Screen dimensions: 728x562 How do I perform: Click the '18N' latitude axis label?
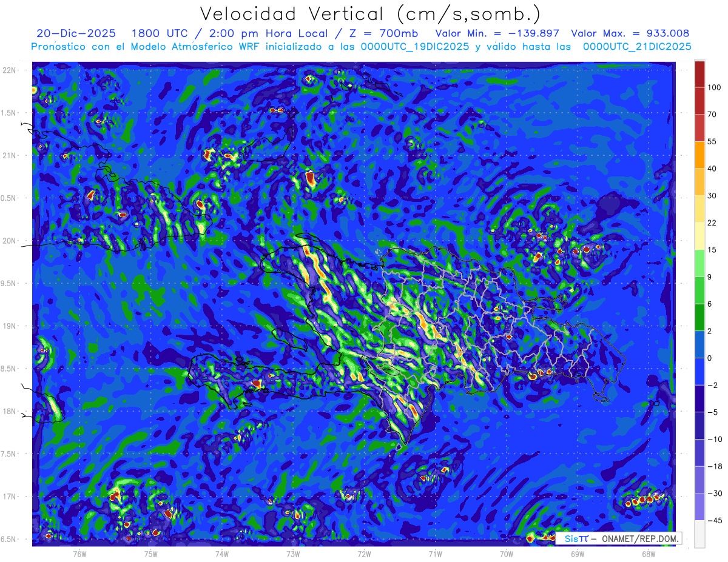coord(10,411)
